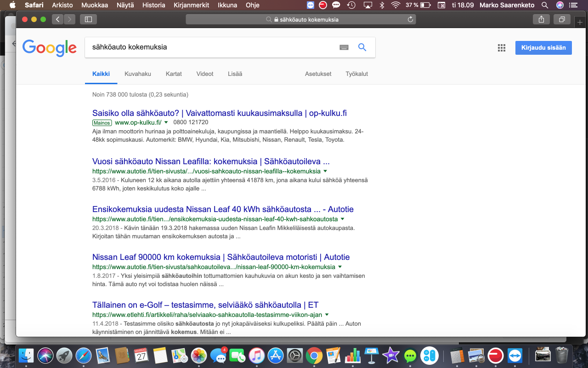Click Safari's share button

(x=541, y=19)
